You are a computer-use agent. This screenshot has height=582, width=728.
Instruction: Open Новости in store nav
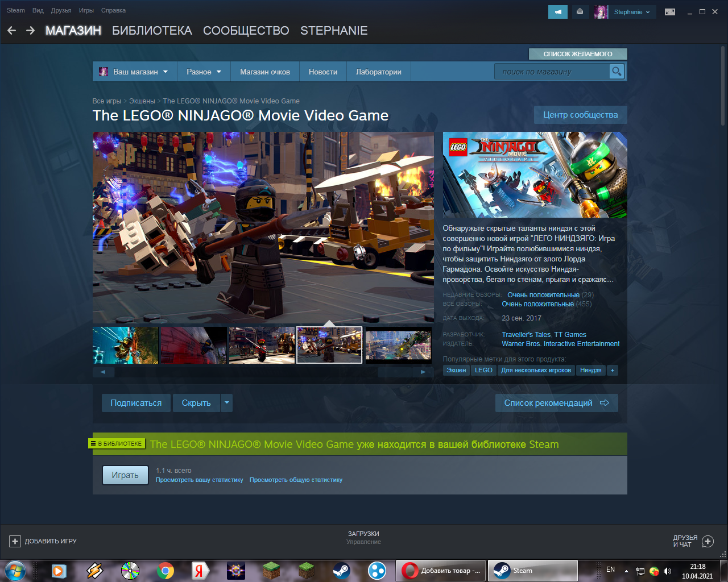click(323, 72)
